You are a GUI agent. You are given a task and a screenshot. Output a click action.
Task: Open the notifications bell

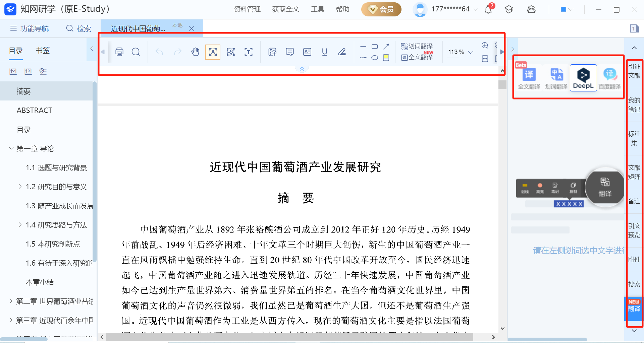488,9
